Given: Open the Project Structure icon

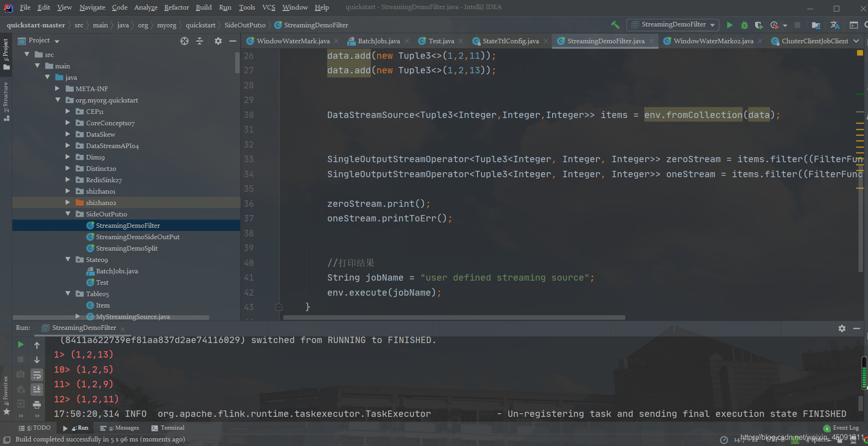Looking at the screenshot, I should (816, 25).
